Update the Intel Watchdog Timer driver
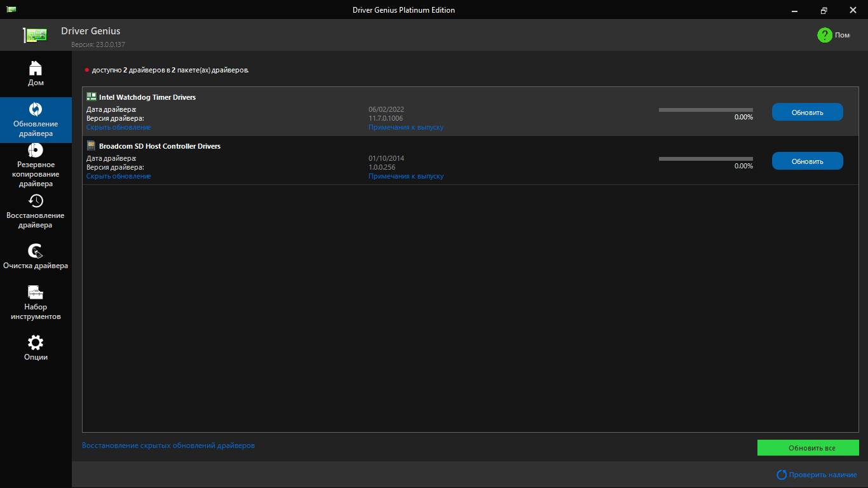 click(808, 112)
